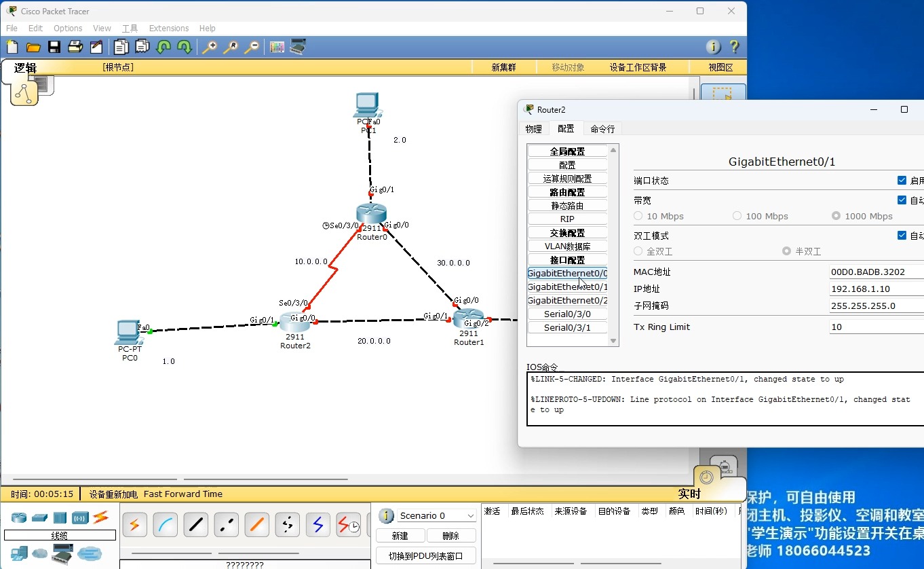Select the Hubs device category
Screen dimensions: 924x569
[x=60, y=518]
